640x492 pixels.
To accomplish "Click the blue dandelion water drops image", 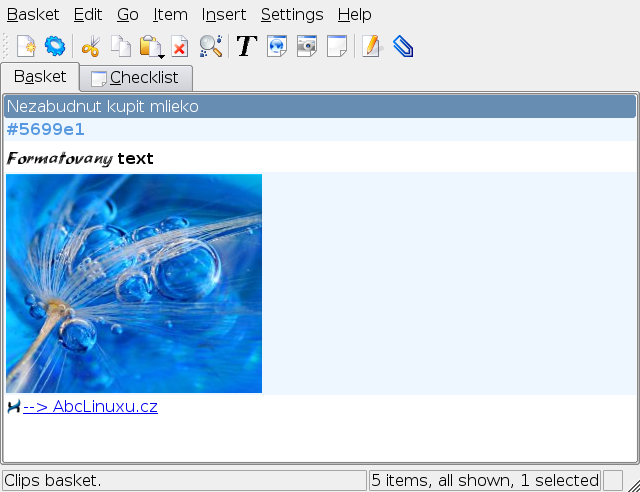I will tap(134, 283).
